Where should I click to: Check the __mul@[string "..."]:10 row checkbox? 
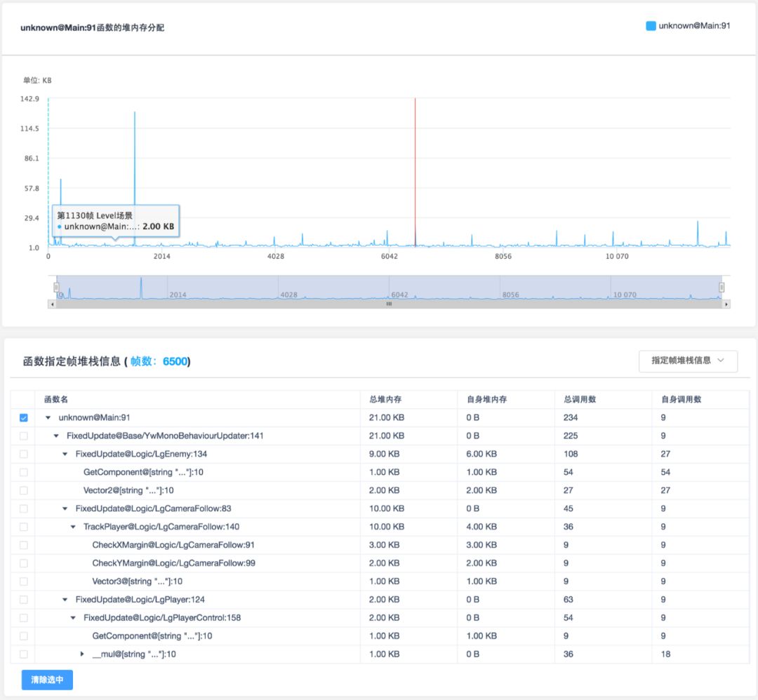[x=24, y=654]
